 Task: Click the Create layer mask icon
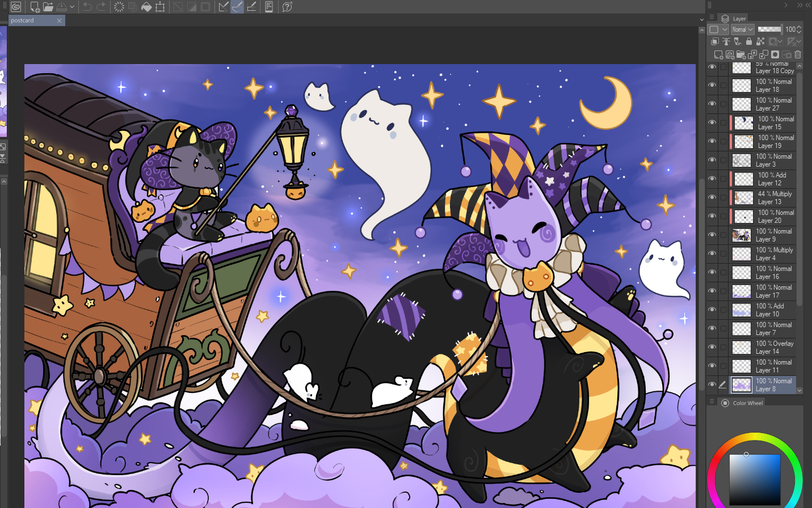tap(775, 54)
